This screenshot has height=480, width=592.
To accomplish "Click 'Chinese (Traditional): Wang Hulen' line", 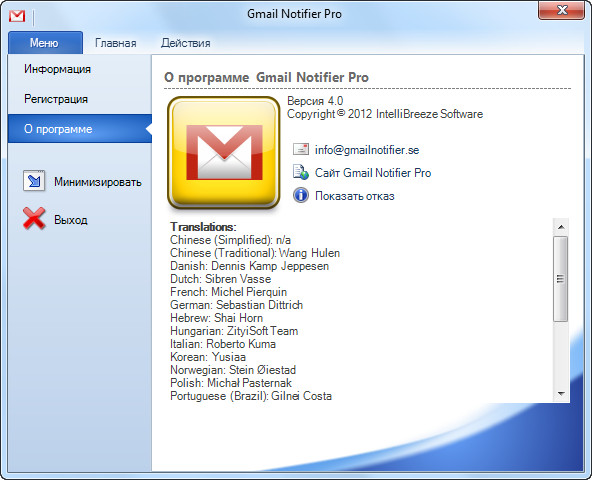I will tap(255, 253).
